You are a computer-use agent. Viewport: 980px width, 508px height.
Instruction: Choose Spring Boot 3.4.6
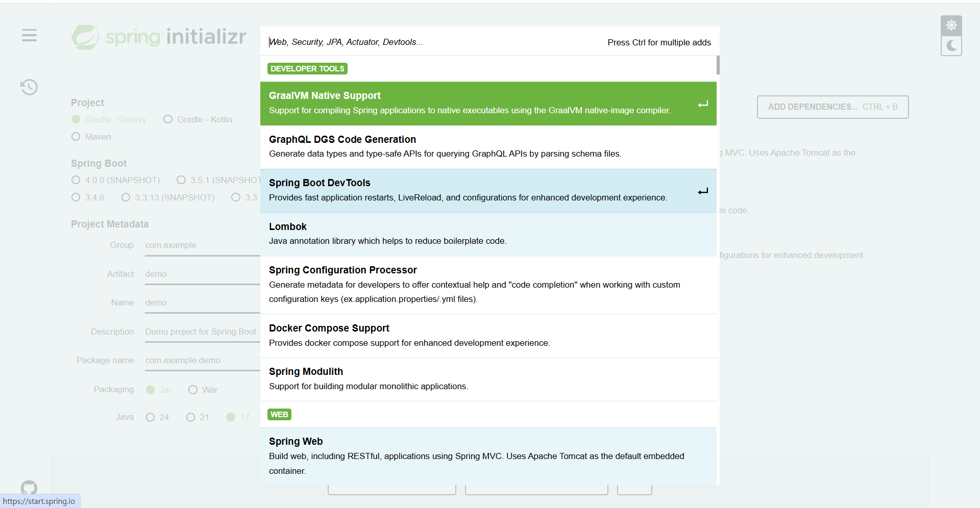click(x=88, y=197)
